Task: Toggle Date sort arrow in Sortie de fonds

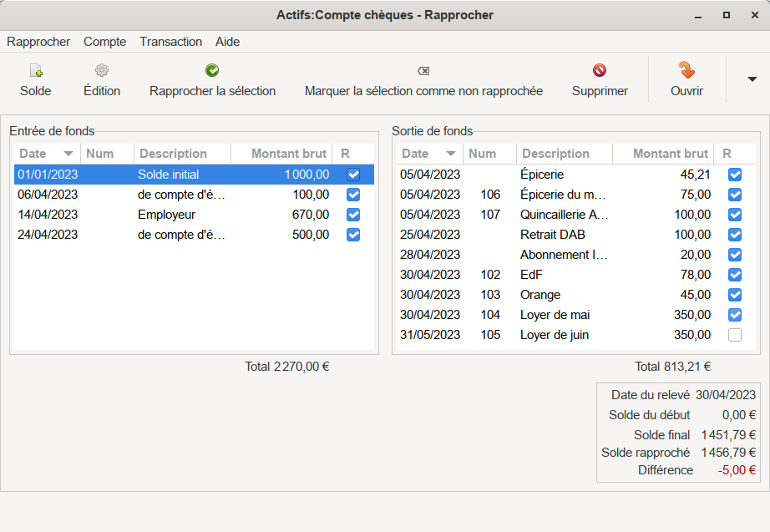Action: pyautogui.click(x=451, y=154)
